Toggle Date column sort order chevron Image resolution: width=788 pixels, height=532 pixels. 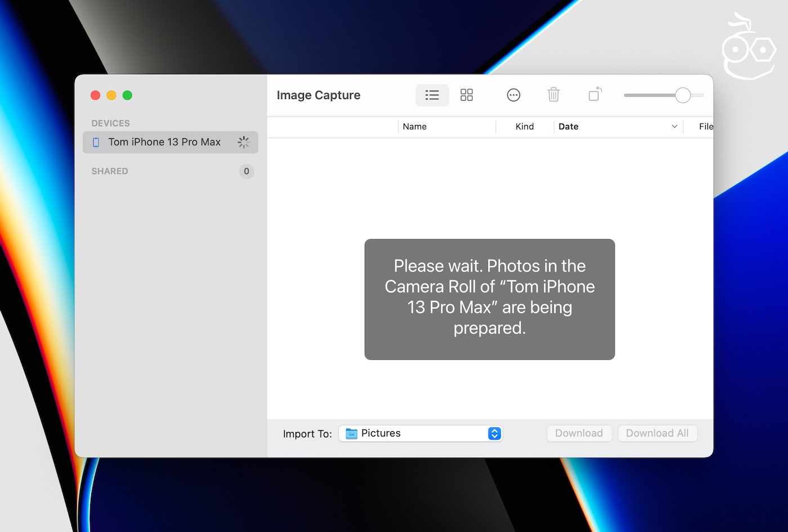click(674, 127)
